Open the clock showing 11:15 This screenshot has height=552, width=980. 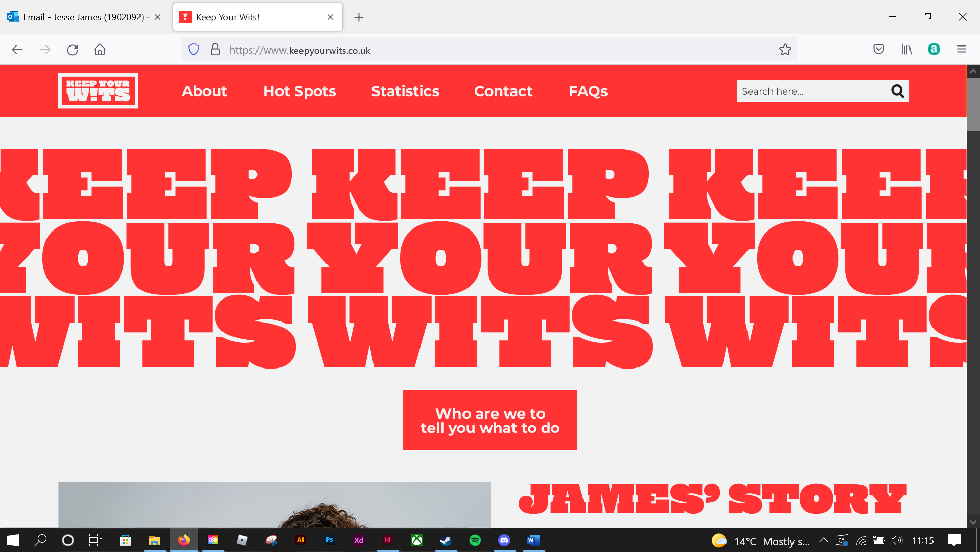pyautogui.click(x=923, y=541)
